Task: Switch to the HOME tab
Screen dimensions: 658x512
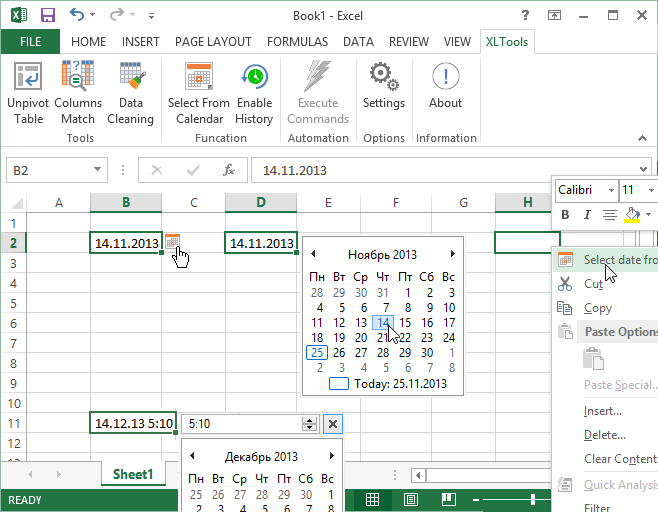Action: (x=88, y=42)
